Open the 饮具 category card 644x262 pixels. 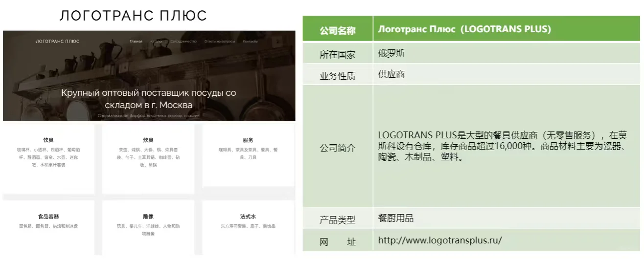48,159
